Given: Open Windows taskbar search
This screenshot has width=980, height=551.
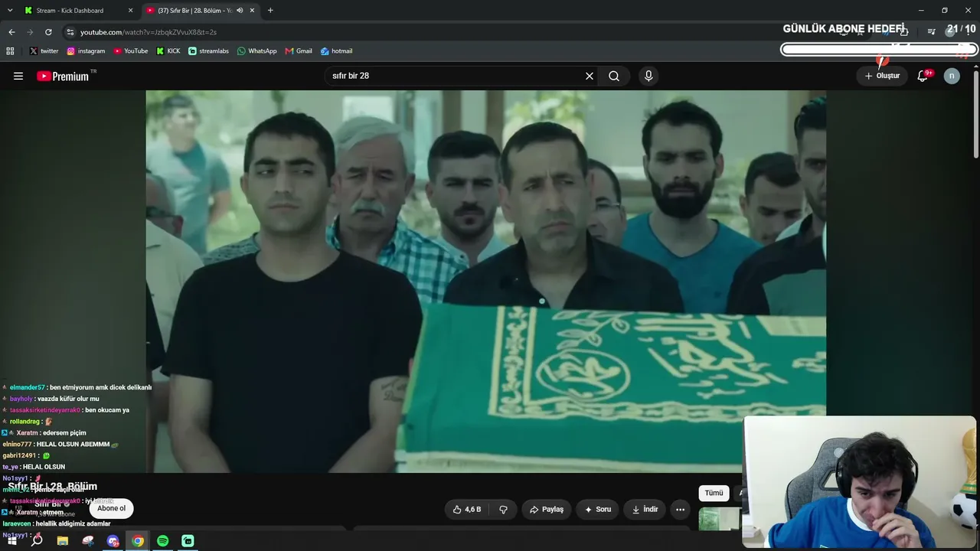Looking at the screenshot, I should point(37,541).
